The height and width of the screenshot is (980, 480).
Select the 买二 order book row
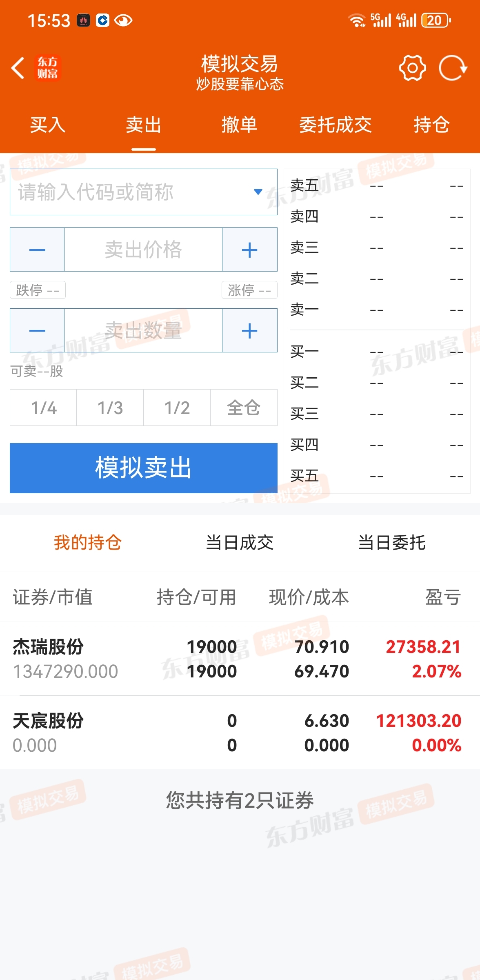[x=377, y=383]
